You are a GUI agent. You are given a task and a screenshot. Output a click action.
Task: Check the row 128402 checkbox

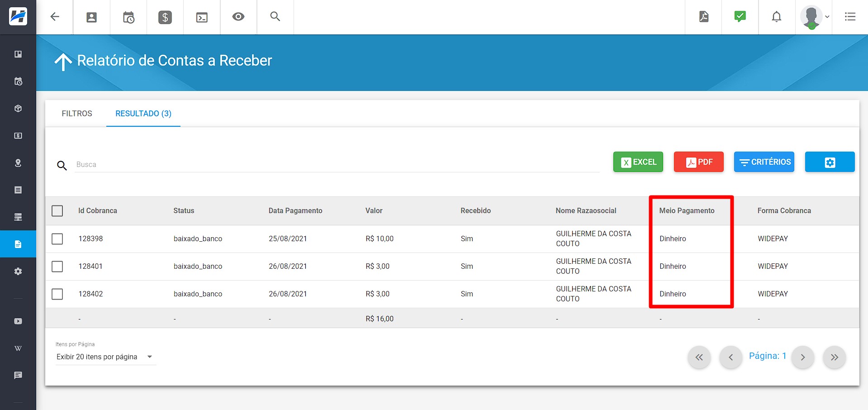click(57, 294)
